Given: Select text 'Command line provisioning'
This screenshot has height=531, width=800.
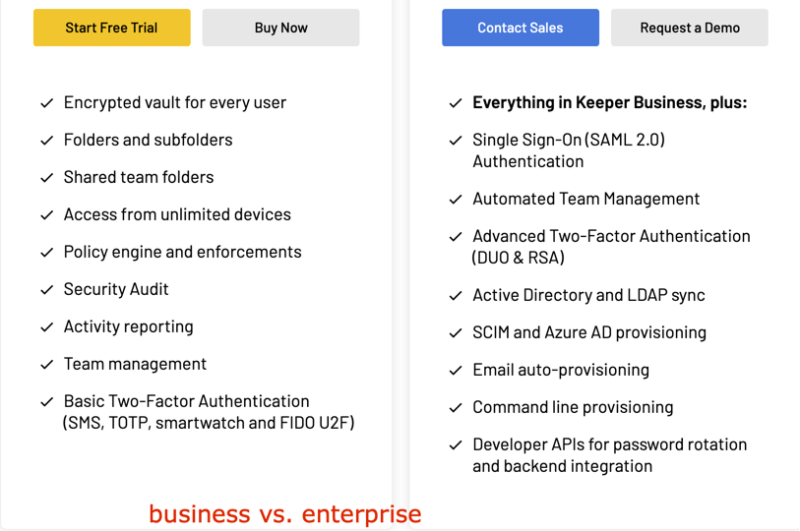Looking at the screenshot, I should click(573, 407).
